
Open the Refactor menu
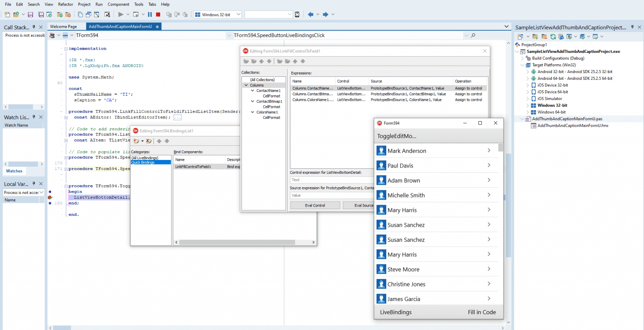65,4
